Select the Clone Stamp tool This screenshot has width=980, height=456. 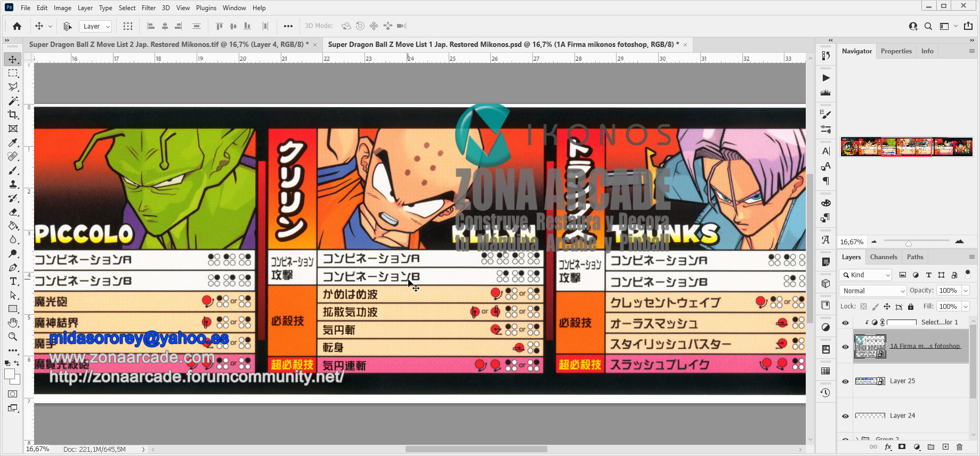pyautogui.click(x=13, y=184)
